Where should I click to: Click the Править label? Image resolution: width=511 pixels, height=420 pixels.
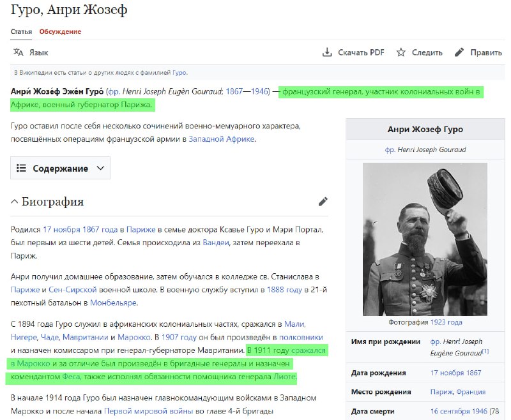coord(486,52)
